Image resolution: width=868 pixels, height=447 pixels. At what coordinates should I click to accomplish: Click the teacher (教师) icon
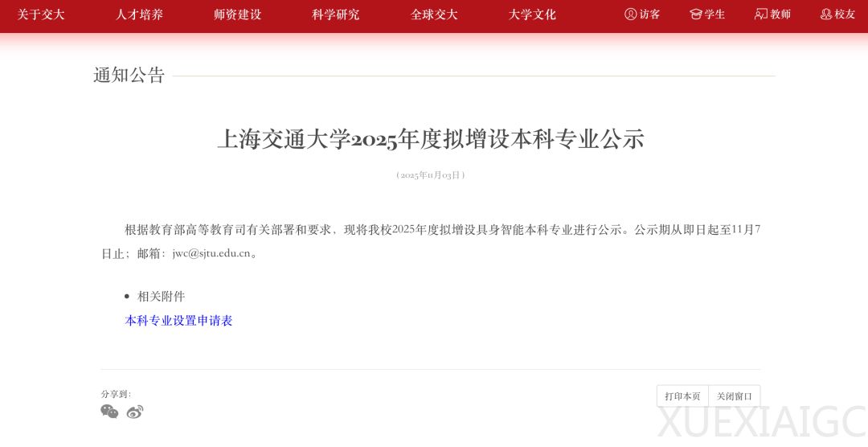[x=760, y=14]
